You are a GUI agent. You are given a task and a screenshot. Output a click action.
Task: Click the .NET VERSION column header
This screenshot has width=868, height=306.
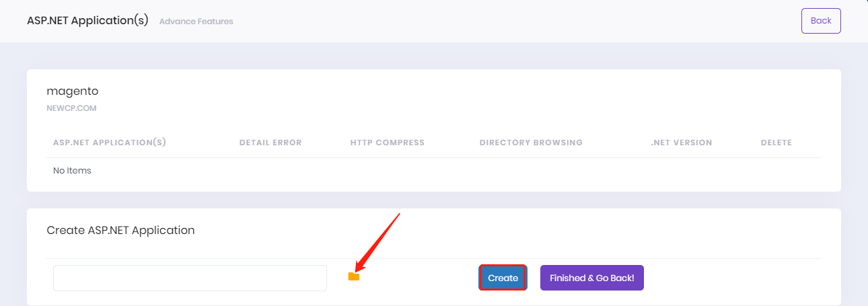tap(681, 143)
